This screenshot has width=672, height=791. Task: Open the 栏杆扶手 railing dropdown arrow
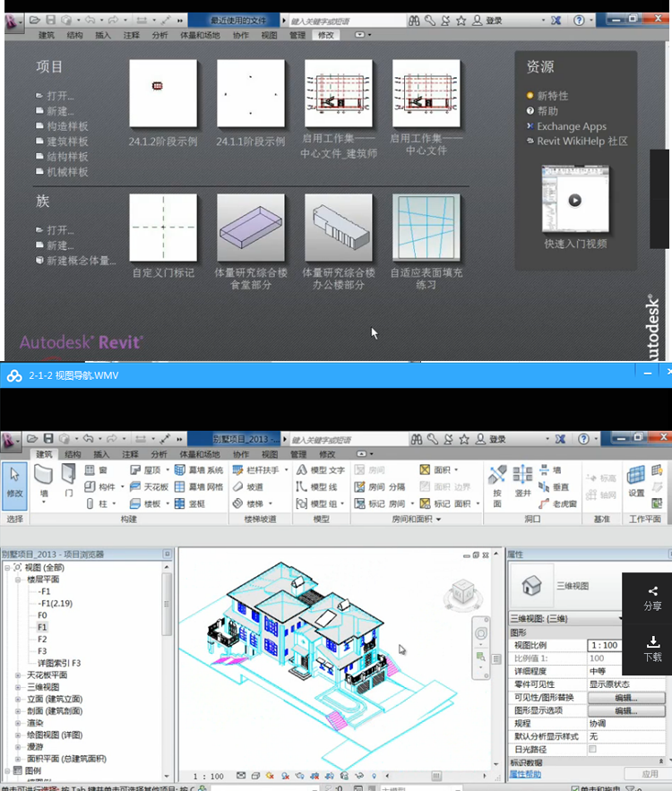pyautogui.click(x=286, y=470)
